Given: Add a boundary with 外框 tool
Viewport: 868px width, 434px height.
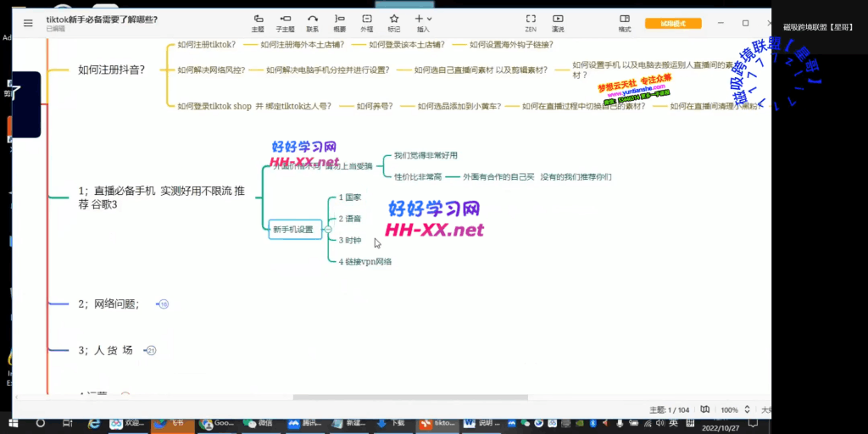Looking at the screenshot, I should [366, 23].
